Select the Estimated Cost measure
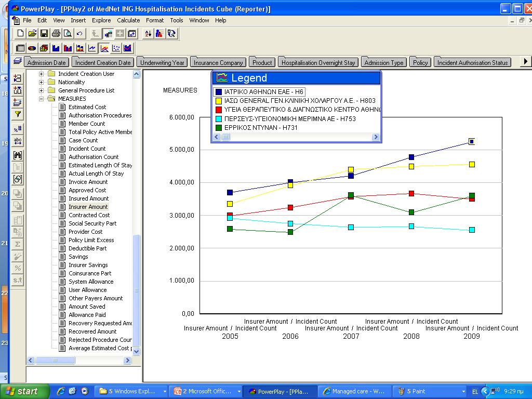This screenshot has width=532, height=399. point(87,107)
